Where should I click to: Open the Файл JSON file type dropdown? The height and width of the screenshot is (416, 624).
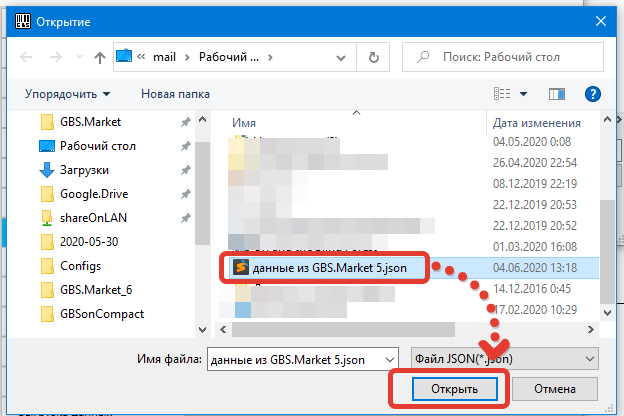(x=504, y=357)
